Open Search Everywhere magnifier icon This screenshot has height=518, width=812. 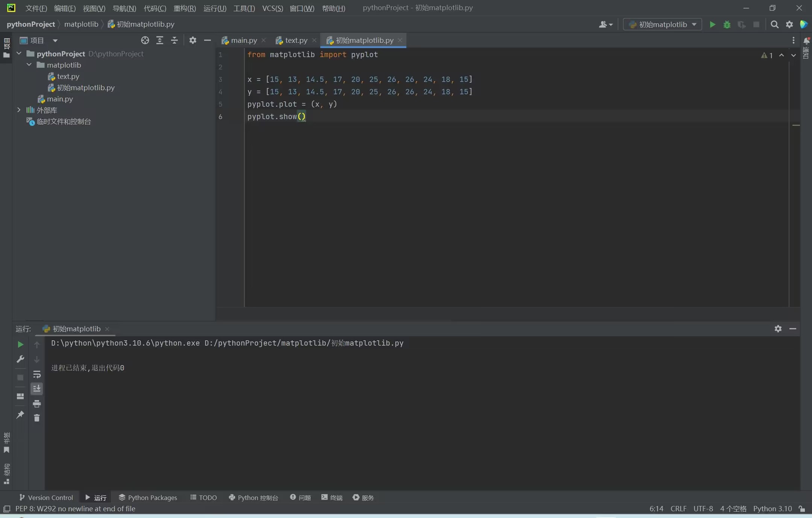(774, 24)
